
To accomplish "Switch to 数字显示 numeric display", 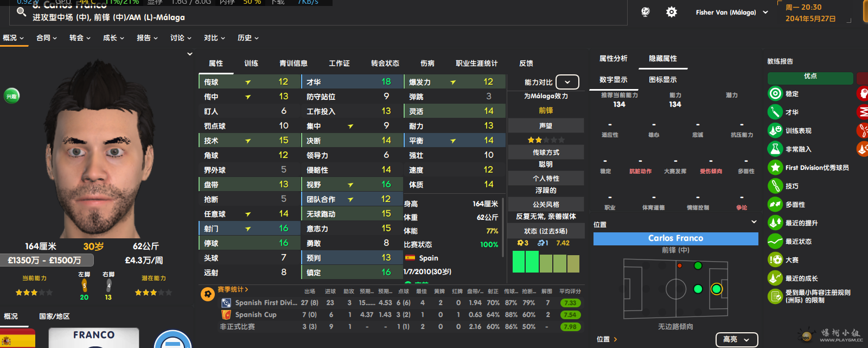I will (x=613, y=79).
